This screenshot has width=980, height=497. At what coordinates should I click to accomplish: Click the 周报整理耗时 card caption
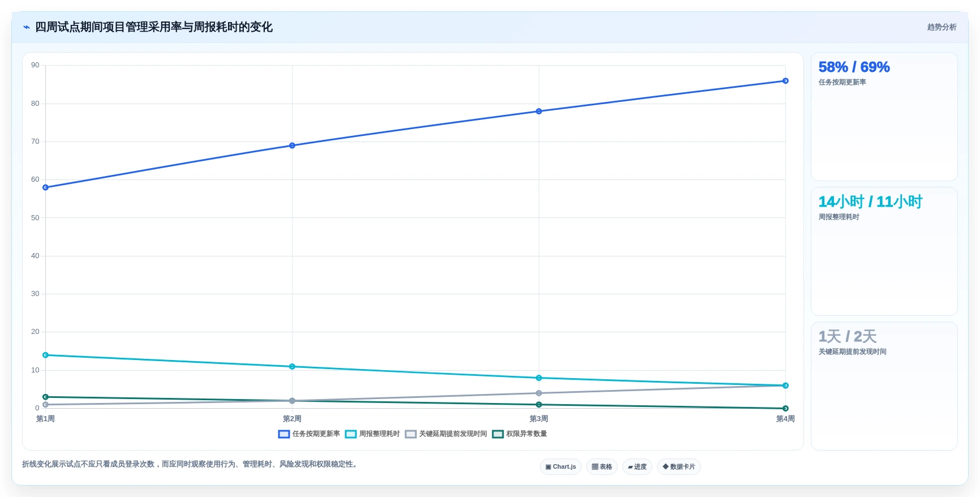(x=839, y=217)
